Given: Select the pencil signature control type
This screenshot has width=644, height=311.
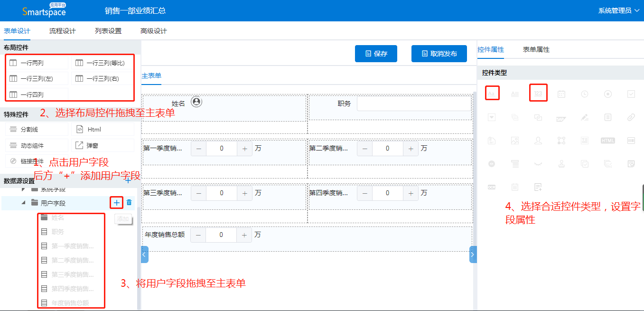Looking at the screenshot, I should click(585, 117).
